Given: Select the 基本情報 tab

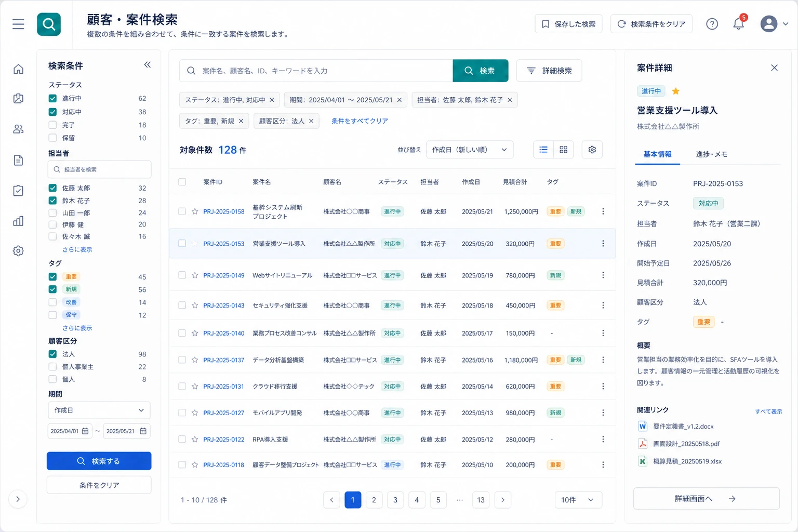Looking at the screenshot, I should pos(658,154).
